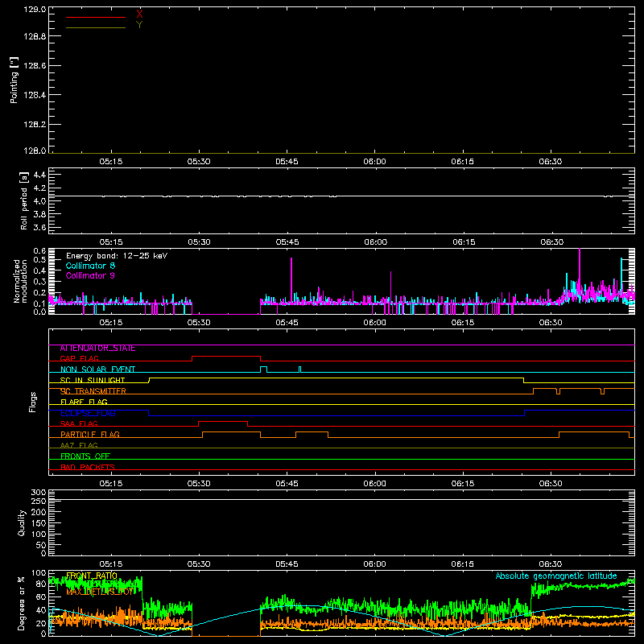This screenshot has width=644, height=644.
Task: Click the 129.0 tick on Pointing axis
Action: pyautogui.click(x=35, y=10)
